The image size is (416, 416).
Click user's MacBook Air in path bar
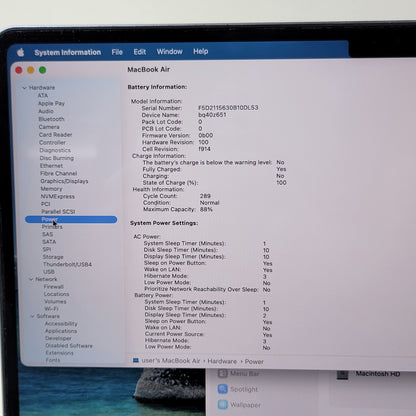coord(171,361)
